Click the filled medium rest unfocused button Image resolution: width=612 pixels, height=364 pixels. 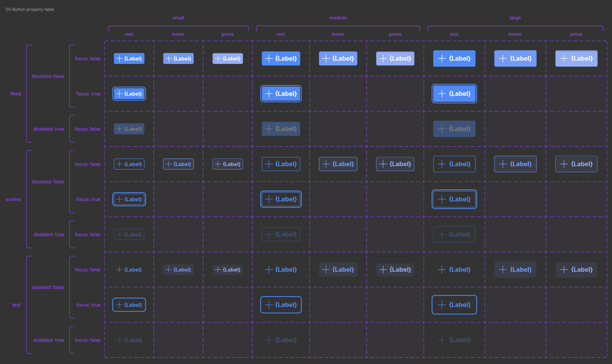[x=281, y=59]
